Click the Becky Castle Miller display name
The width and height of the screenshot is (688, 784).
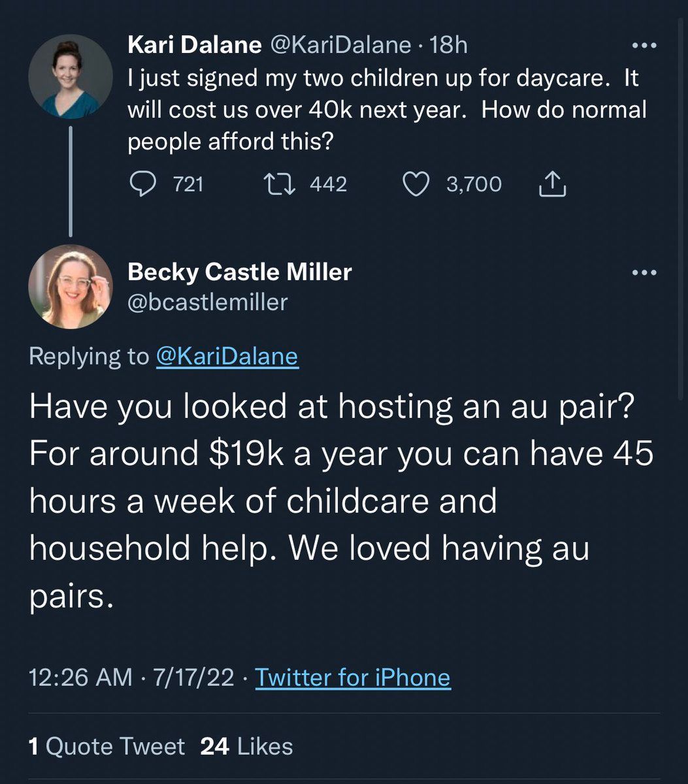click(240, 272)
